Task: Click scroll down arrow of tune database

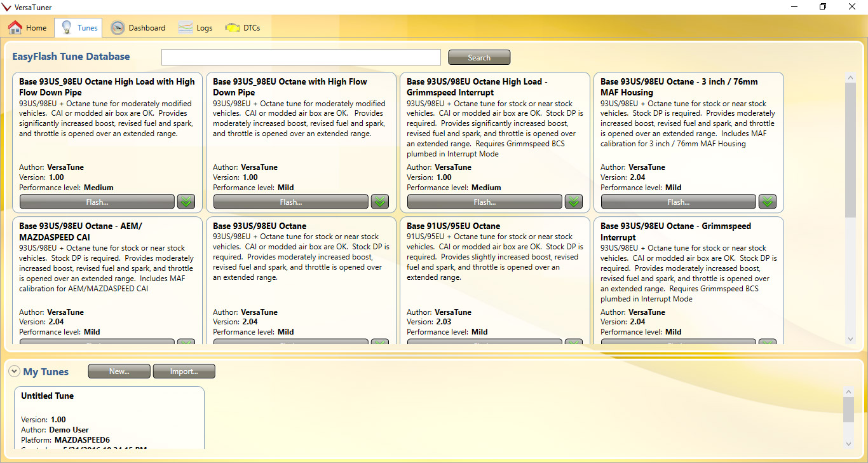Action: coord(851,340)
